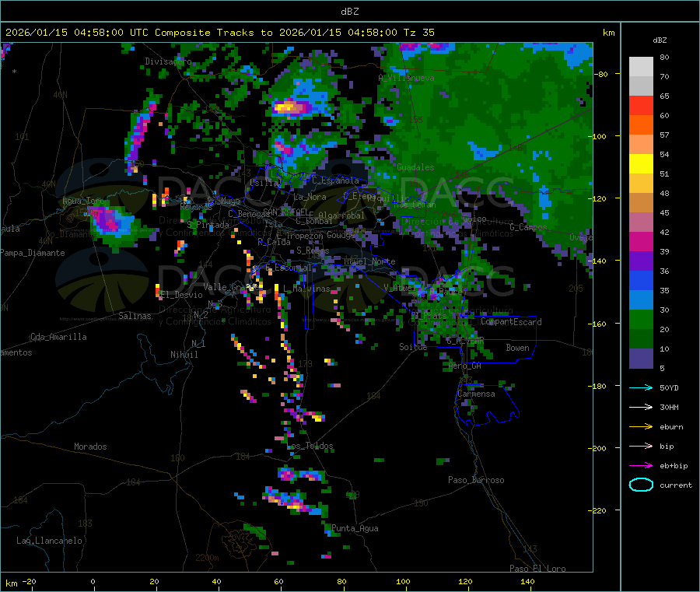Click the '60' tick on the horizontal axis

point(278,581)
